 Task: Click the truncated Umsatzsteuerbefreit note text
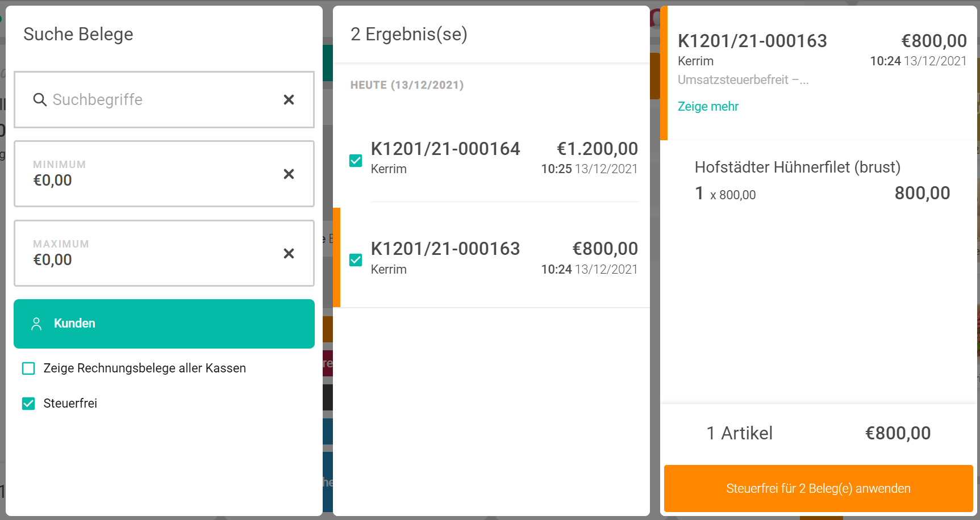point(743,80)
